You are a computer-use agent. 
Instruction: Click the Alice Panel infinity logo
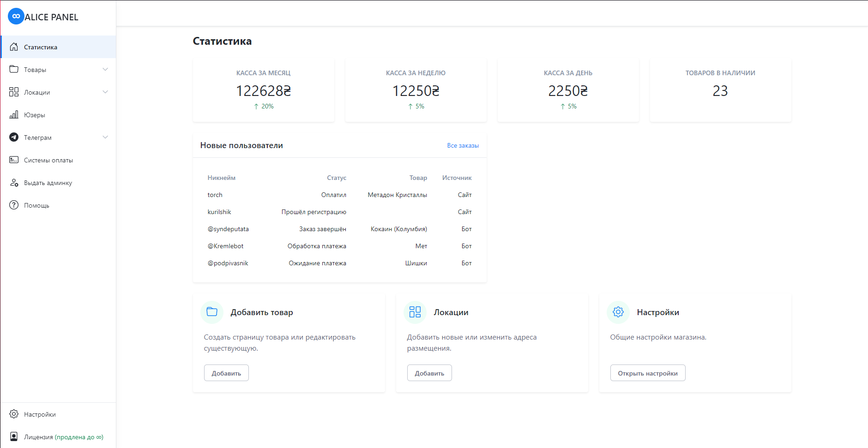(16, 16)
